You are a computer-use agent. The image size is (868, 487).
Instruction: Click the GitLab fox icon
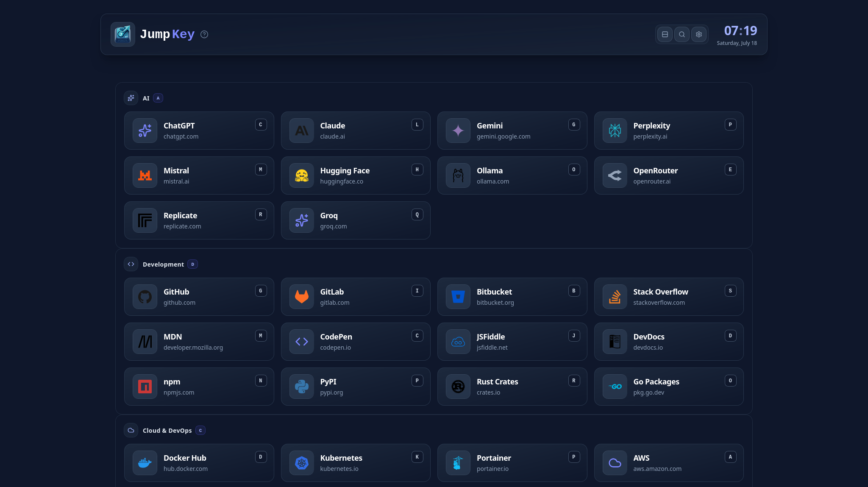tap(302, 297)
